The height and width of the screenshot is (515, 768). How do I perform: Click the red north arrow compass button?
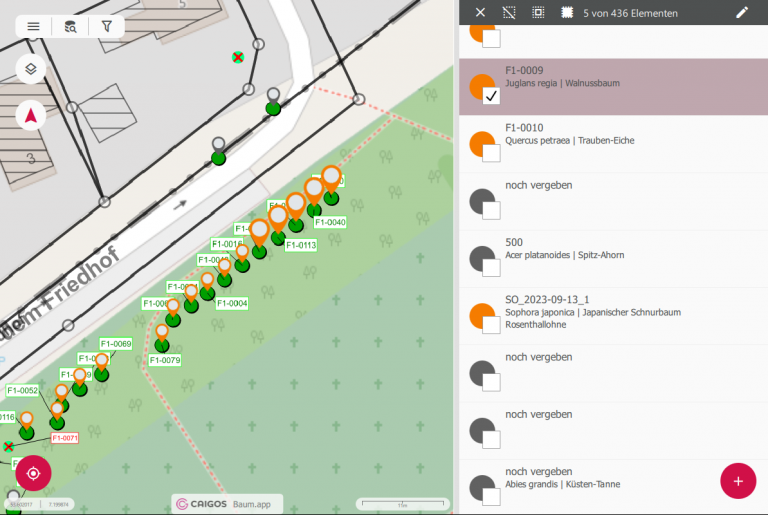(x=31, y=116)
